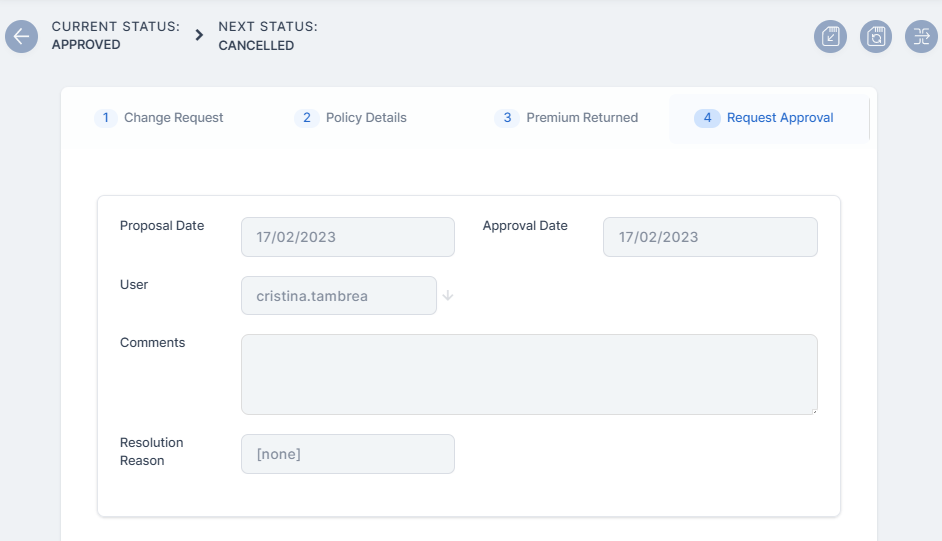Click the down arrow beside the User field

448,296
